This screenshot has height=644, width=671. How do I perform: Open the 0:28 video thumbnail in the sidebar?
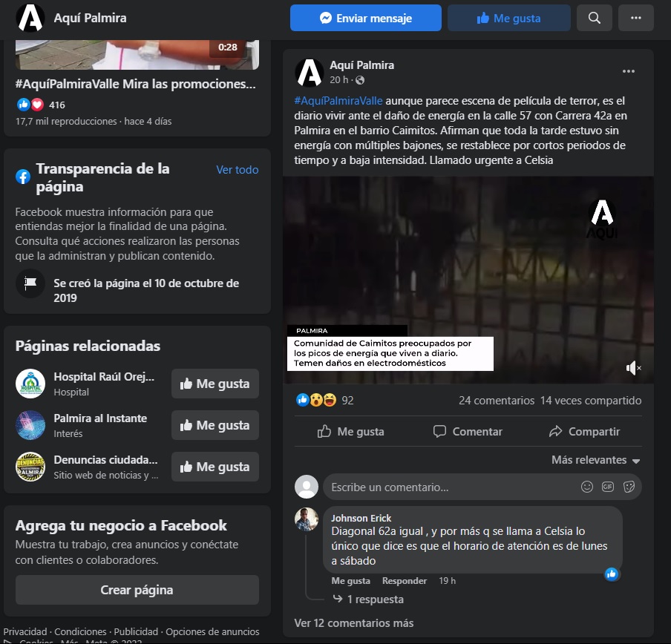[x=137, y=55]
